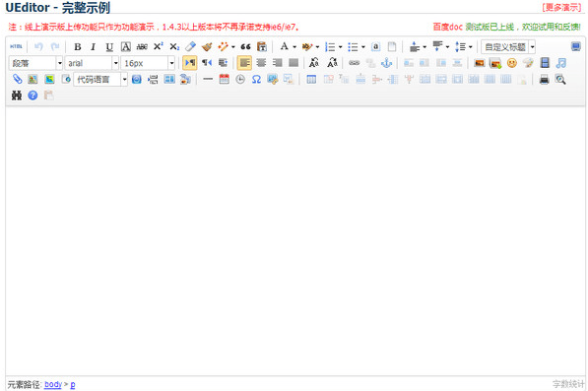Open the emoticon picker
This screenshot has height=391, width=588.
(x=512, y=63)
